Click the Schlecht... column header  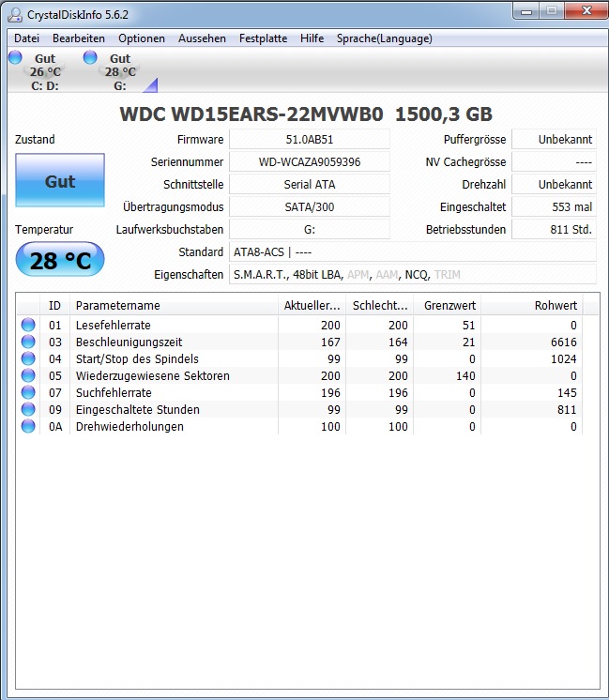[380, 305]
